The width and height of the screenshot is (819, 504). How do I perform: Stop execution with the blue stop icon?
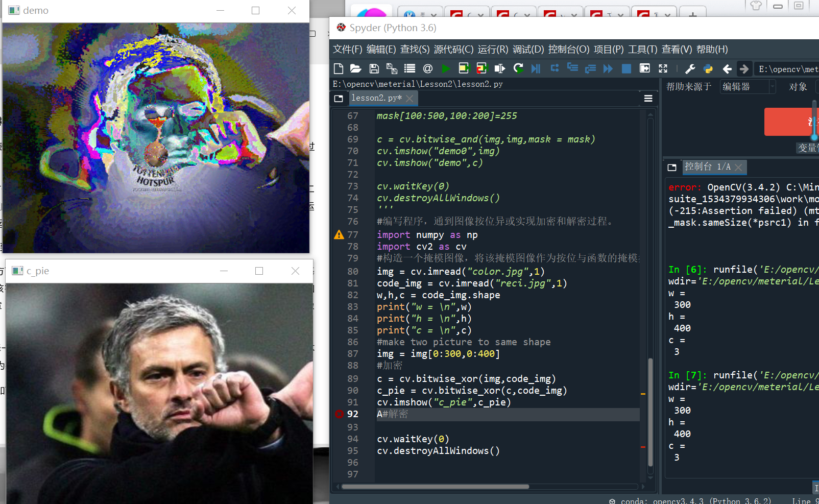point(626,68)
